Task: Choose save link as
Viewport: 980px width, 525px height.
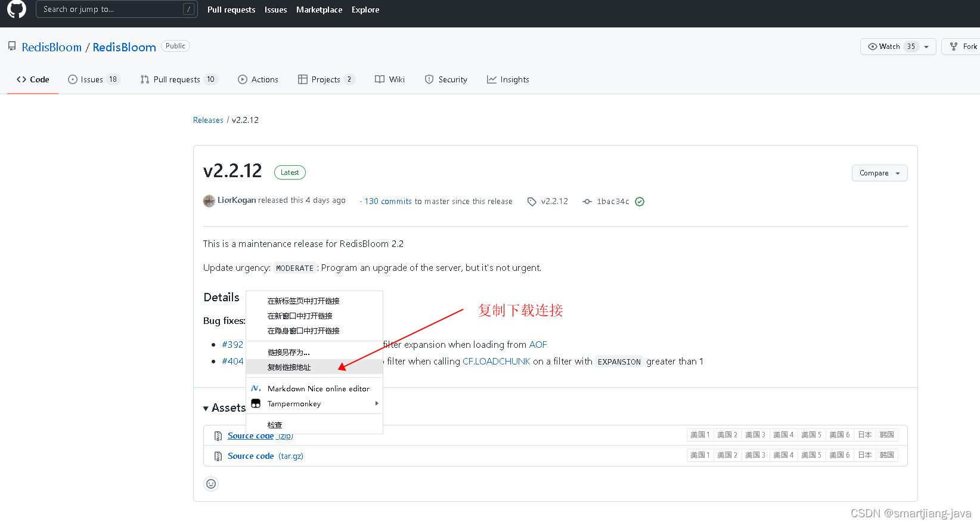Action: pyautogui.click(x=314, y=353)
